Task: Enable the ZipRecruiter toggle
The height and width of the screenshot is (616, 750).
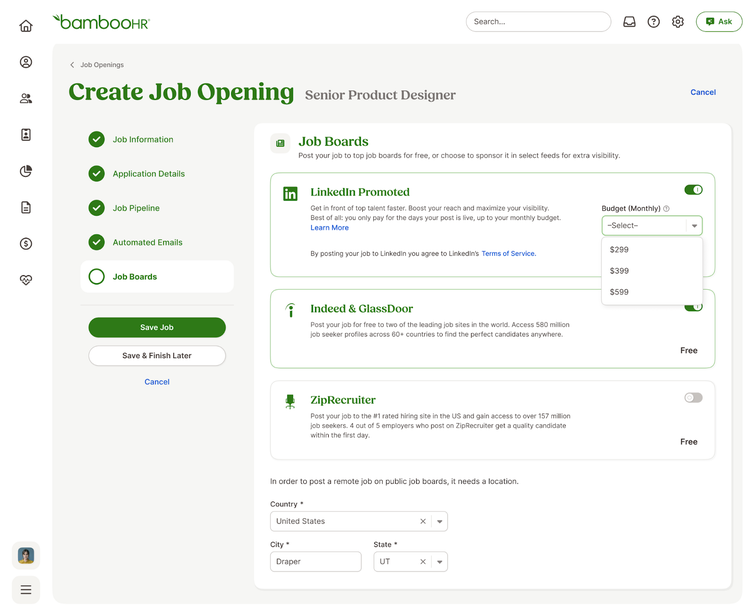Action: [693, 398]
